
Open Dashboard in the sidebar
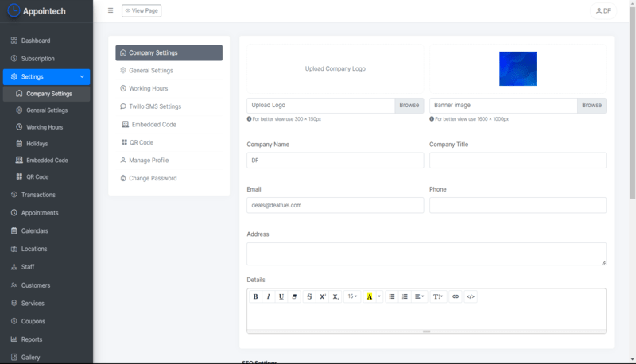(x=46, y=41)
